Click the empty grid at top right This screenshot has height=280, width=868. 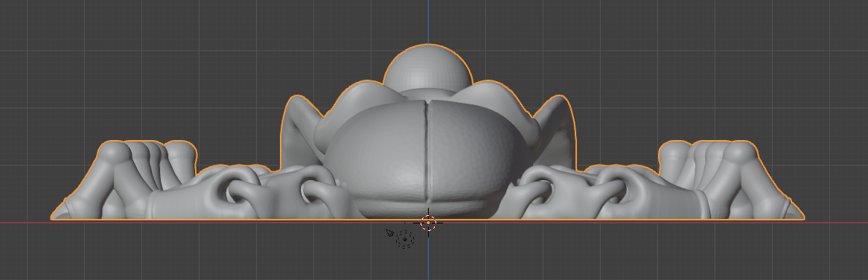(775, 44)
